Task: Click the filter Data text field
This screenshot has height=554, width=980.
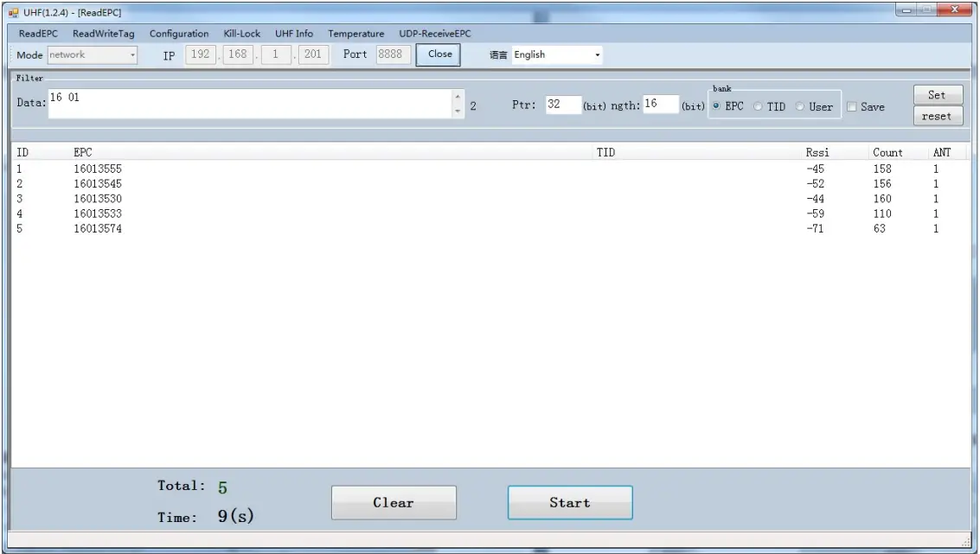Action: (x=251, y=104)
